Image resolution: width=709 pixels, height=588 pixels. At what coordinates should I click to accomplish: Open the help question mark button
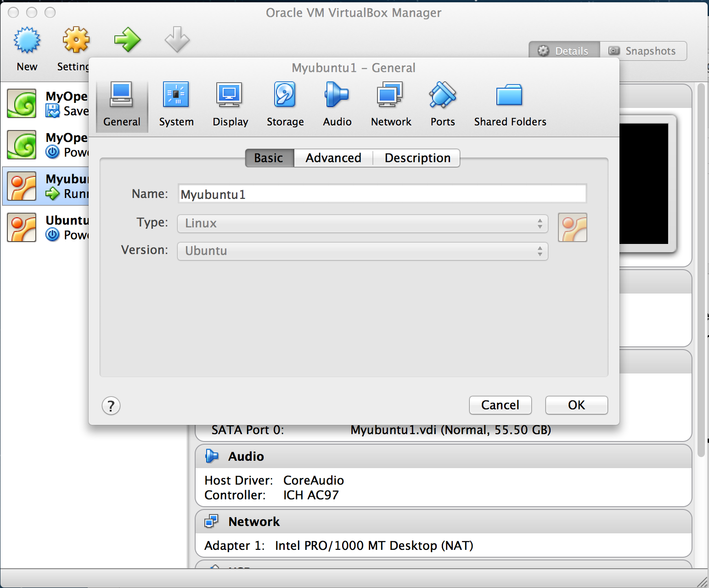(111, 406)
